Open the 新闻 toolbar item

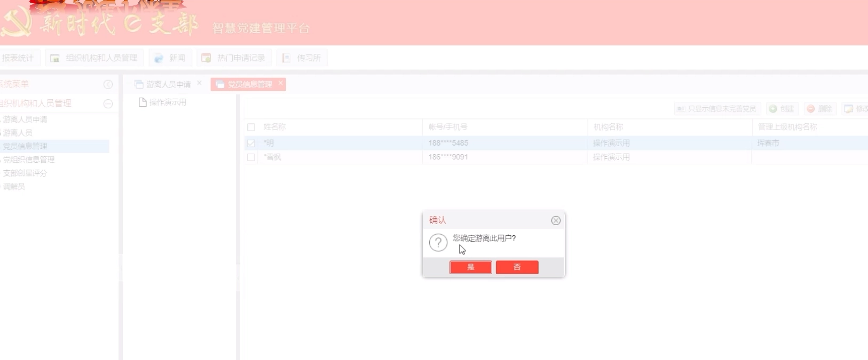[x=171, y=58]
